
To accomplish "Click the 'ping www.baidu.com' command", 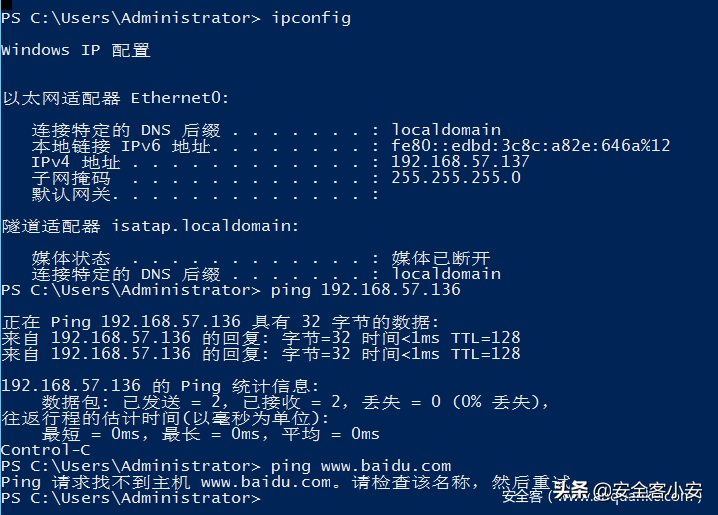I will 361,466.
